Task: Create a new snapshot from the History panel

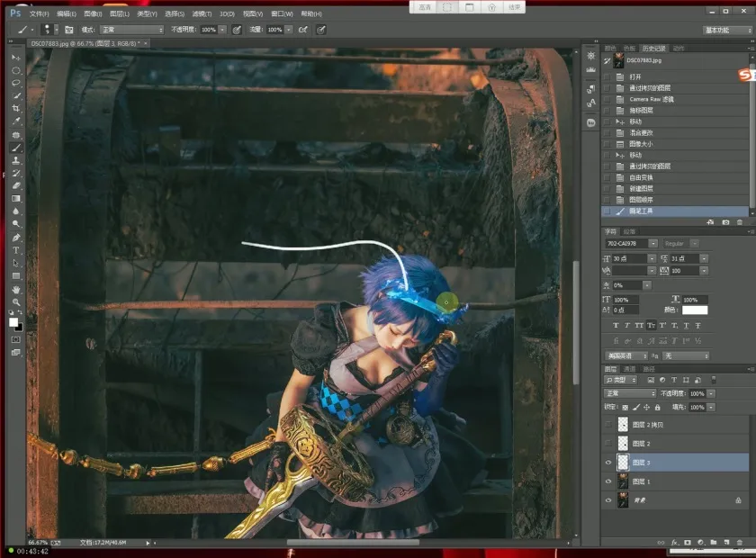Action: 724,221
